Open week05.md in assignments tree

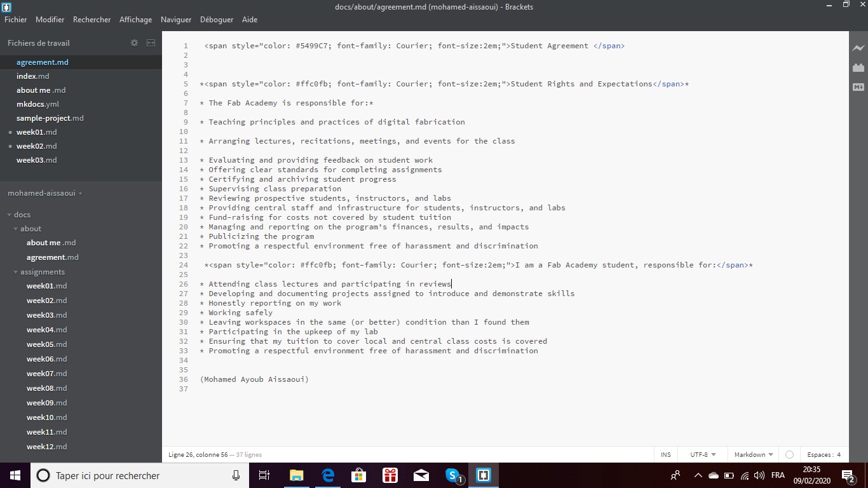coord(46,344)
